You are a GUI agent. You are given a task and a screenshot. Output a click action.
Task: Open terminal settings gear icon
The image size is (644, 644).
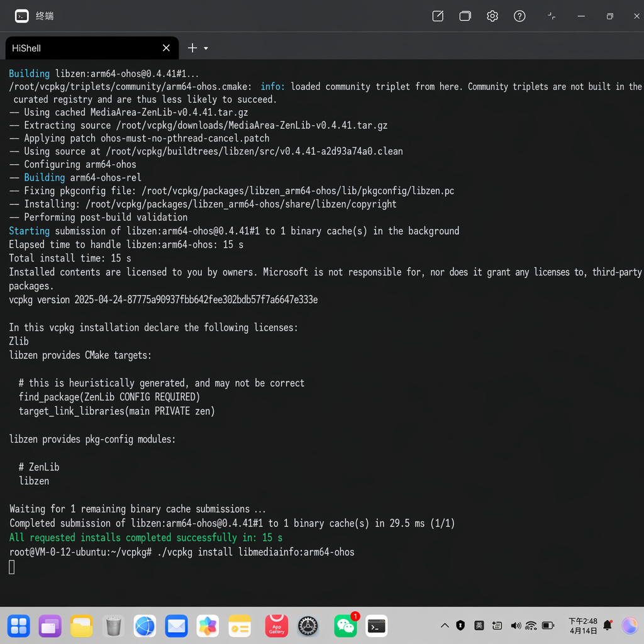[492, 16]
